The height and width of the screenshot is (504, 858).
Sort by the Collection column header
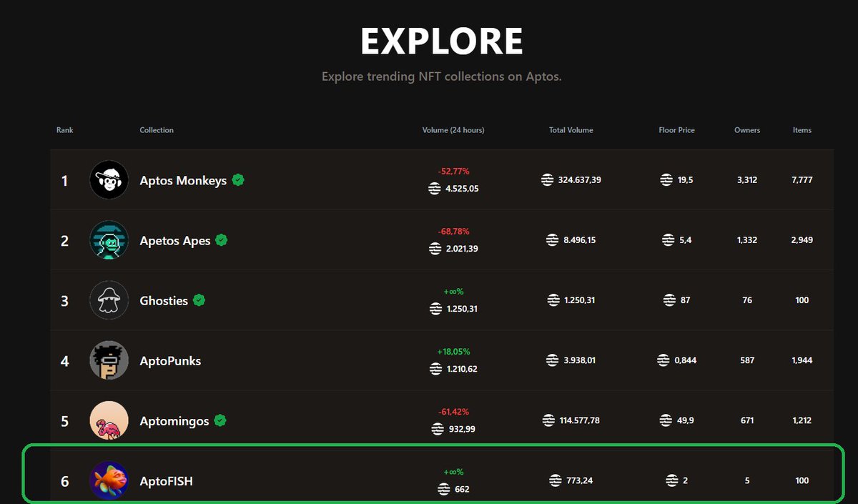pyautogui.click(x=157, y=130)
